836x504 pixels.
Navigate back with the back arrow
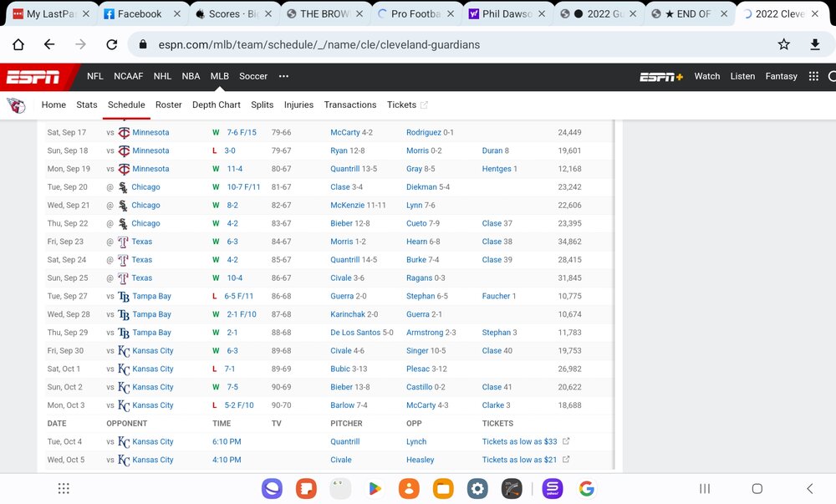[49, 45]
